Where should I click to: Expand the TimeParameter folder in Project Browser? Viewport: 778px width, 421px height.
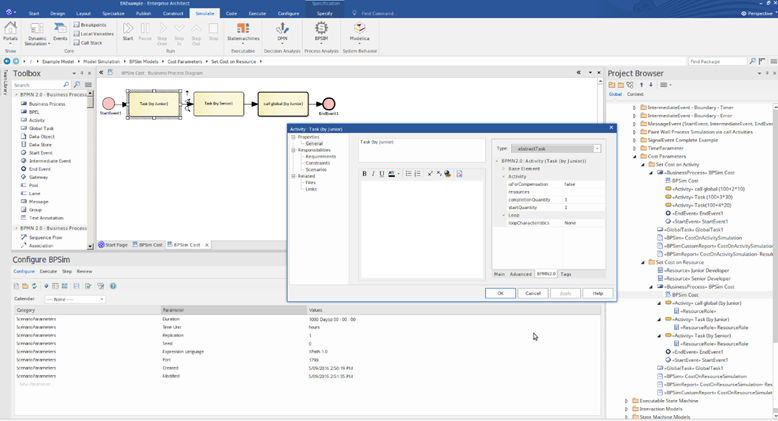634,148
